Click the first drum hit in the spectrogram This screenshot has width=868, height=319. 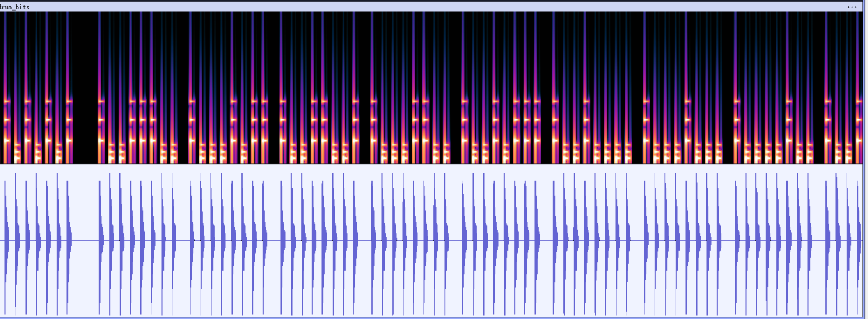(x=5, y=117)
